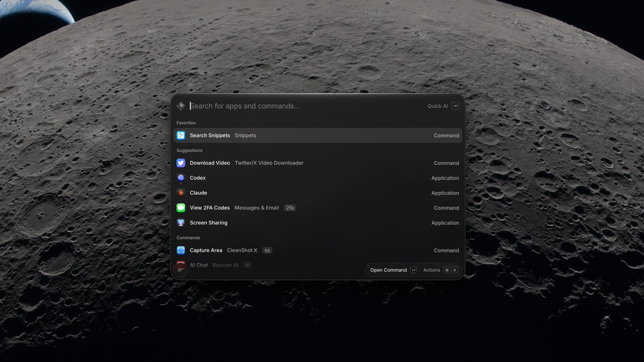Open the Actions menu
Viewport: 644px width, 362px height.
440,270
